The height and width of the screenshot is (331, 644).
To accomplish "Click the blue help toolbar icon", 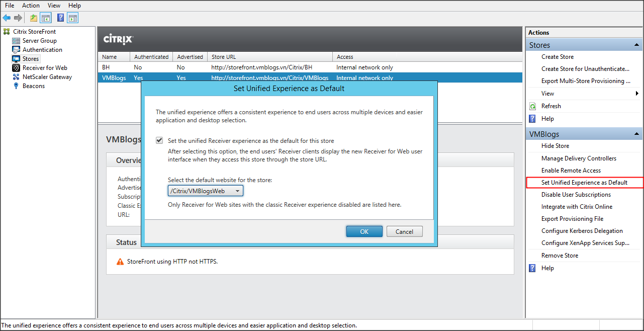I will click(x=60, y=18).
